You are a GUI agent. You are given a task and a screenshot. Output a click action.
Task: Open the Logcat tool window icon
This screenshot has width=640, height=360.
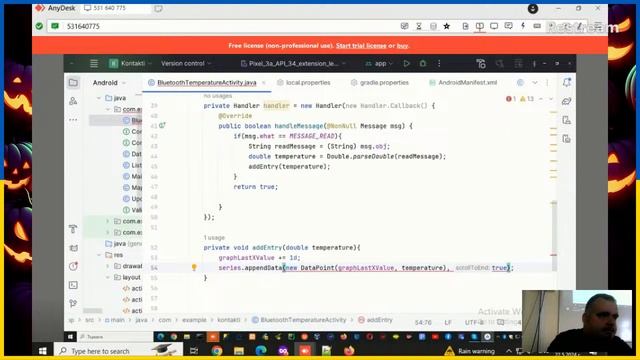pos(73,248)
